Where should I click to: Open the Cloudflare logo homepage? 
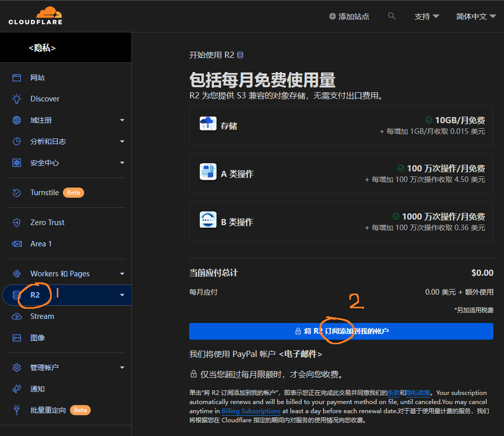[34, 16]
